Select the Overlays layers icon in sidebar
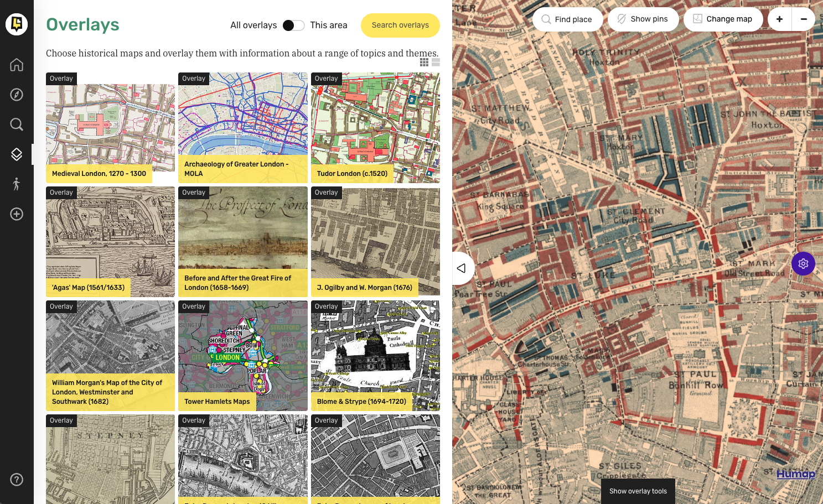Image resolution: width=823 pixels, height=504 pixels. click(17, 154)
